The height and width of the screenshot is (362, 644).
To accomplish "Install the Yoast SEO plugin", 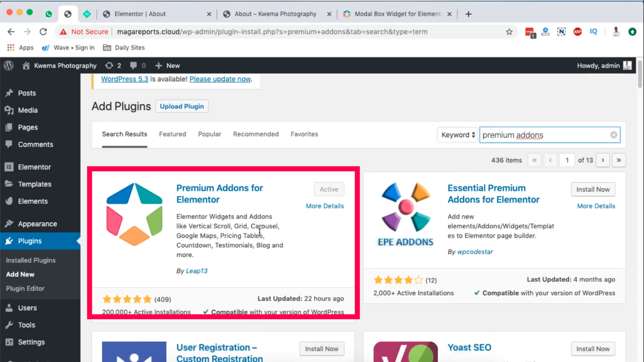I will tap(593, 349).
